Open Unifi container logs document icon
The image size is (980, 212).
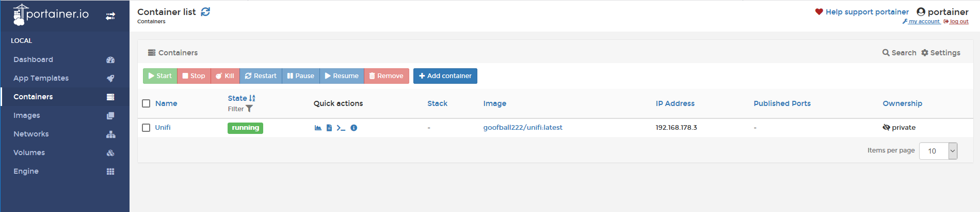point(329,128)
